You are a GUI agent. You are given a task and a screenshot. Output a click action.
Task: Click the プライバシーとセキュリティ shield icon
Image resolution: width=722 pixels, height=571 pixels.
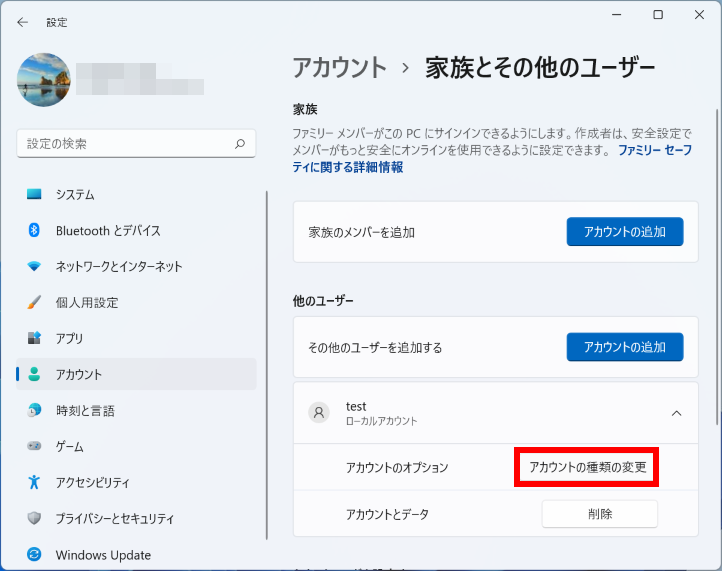[x=34, y=519]
